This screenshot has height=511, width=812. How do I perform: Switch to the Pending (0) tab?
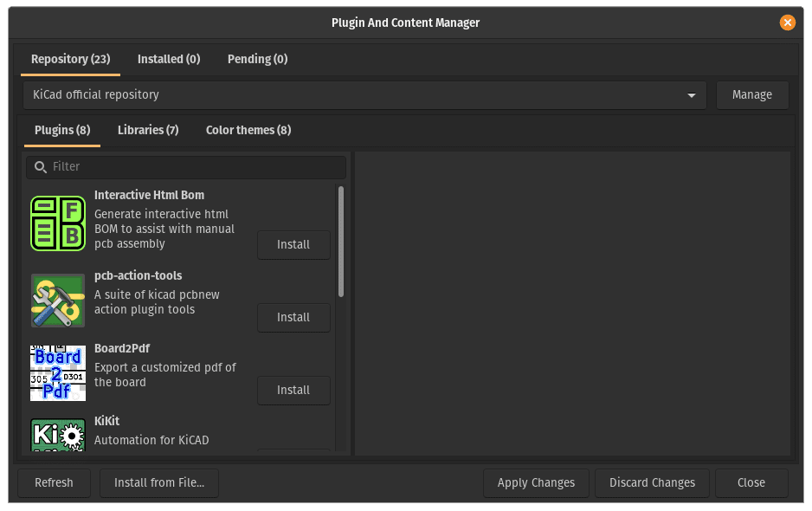point(257,59)
